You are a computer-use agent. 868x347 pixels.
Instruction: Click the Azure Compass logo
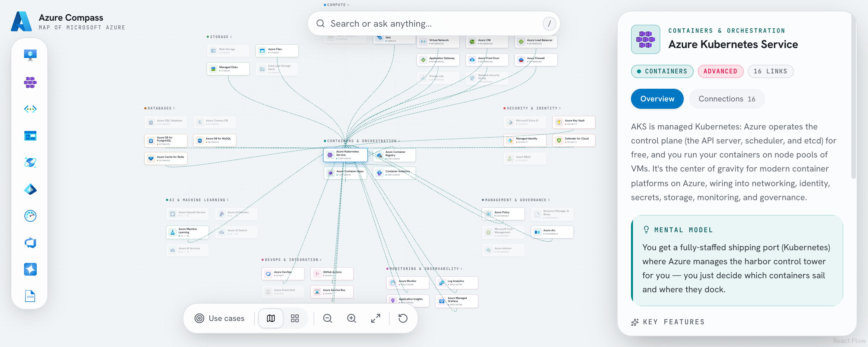click(21, 22)
